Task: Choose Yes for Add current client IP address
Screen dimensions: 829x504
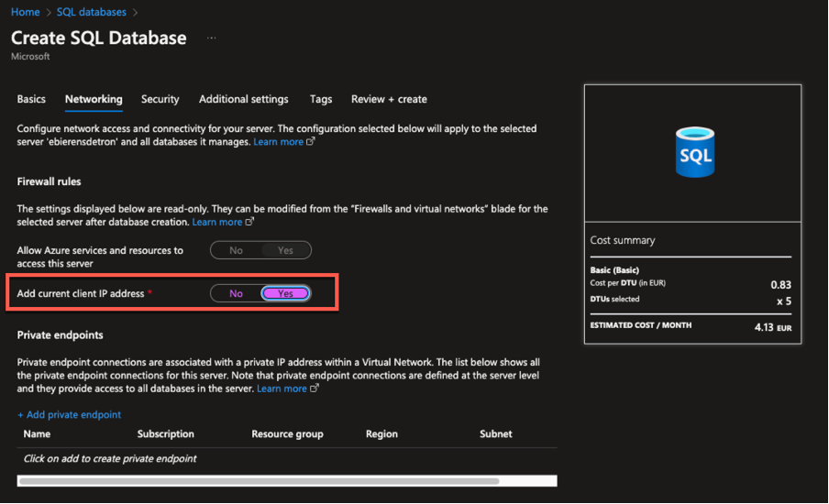Action: pos(285,293)
